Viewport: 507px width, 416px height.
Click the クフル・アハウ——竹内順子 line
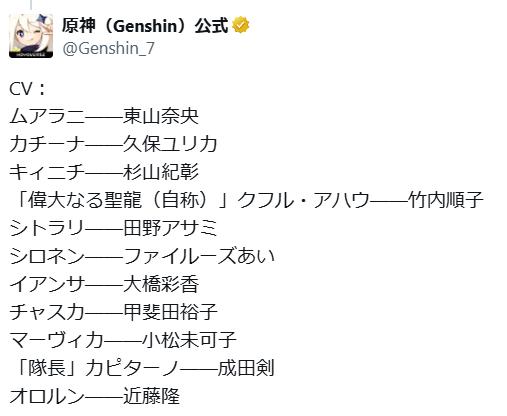click(x=360, y=201)
